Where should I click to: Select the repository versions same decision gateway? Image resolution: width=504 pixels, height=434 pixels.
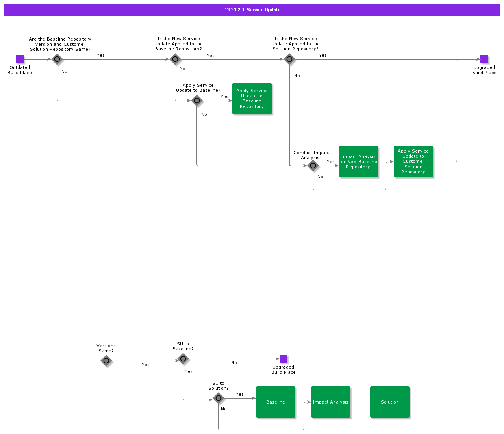coord(57,59)
